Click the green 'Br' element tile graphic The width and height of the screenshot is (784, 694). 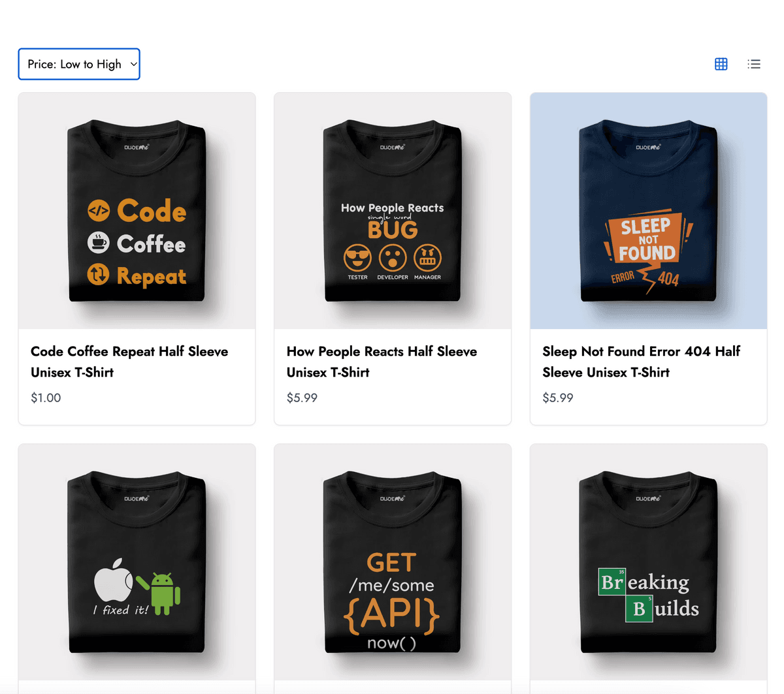(x=612, y=582)
